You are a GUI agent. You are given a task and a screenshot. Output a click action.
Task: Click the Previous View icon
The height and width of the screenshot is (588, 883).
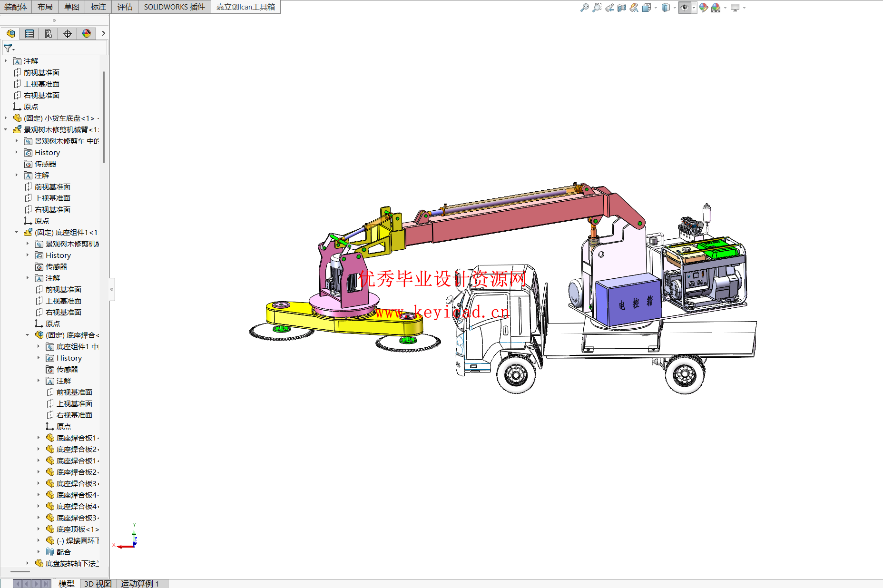(609, 8)
